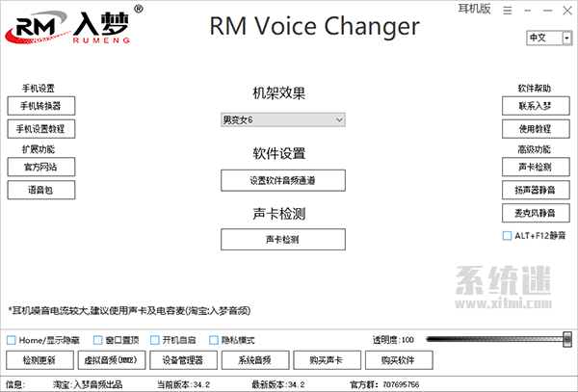Viewport: 578px width, 392px height.
Task: Open 设备管理器 device manager
Action: pos(182,360)
